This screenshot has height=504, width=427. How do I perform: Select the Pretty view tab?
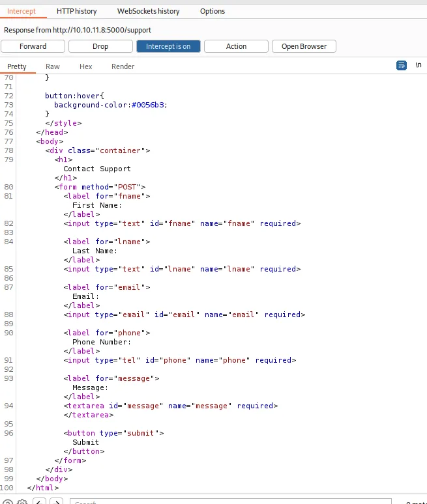pyautogui.click(x=17, y=66)
